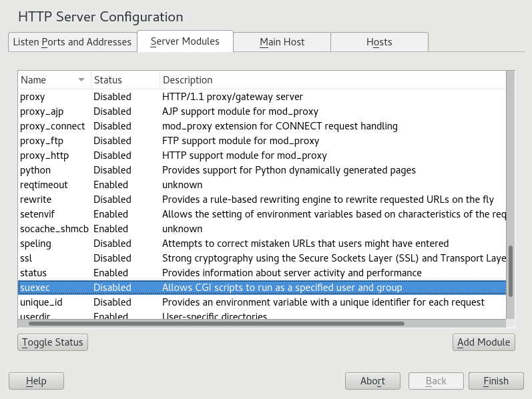Click the vertical scrollbar thumb

point(511,270)
